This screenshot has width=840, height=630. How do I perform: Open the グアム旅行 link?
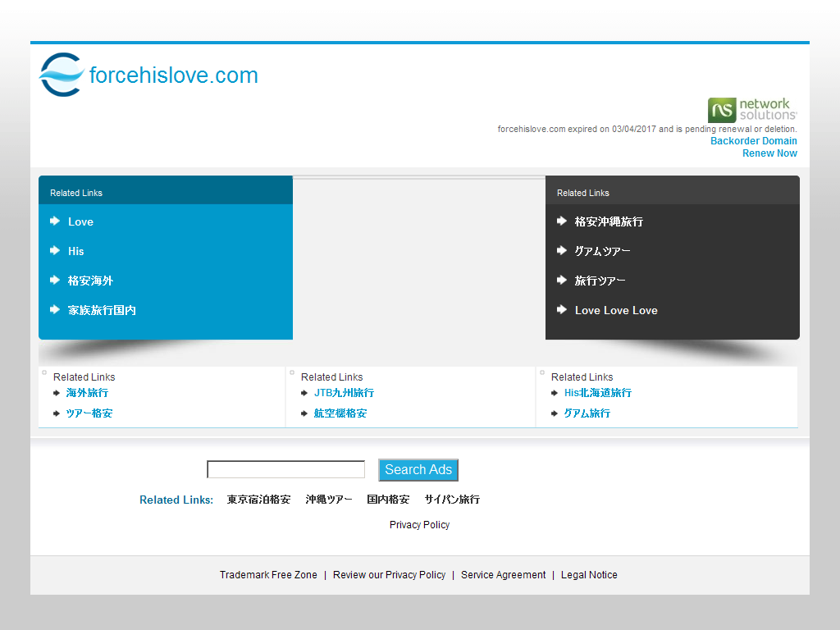pos(587,413)
